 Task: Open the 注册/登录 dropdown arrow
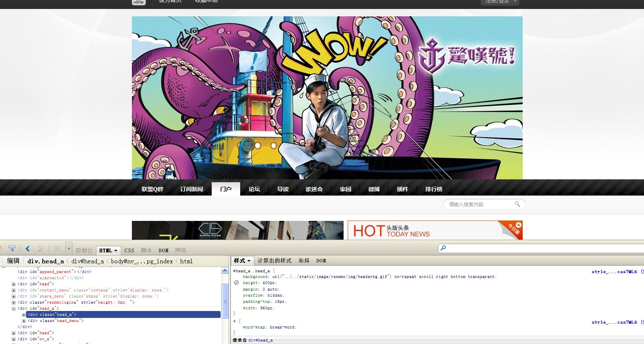click(x=515, y=2)
